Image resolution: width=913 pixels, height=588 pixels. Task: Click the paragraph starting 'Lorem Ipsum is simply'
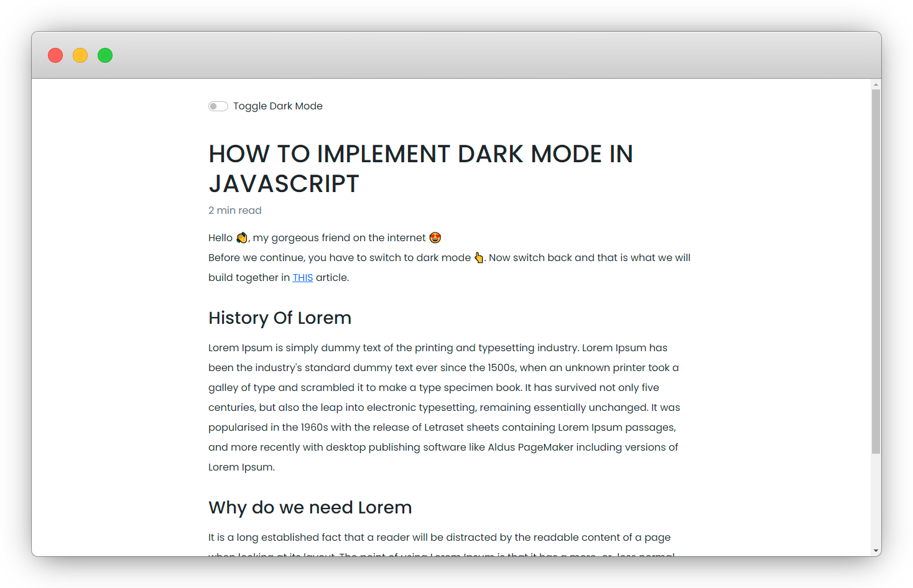click(x=444, y=407)
